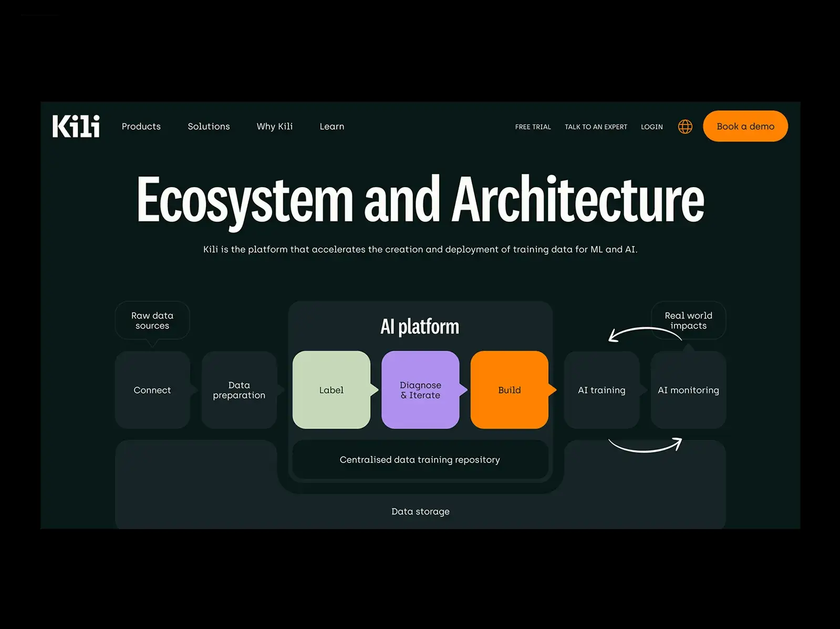Open the Login link
Screen dimensions: 840x629
pyautogui.click(x=651, y=127)
